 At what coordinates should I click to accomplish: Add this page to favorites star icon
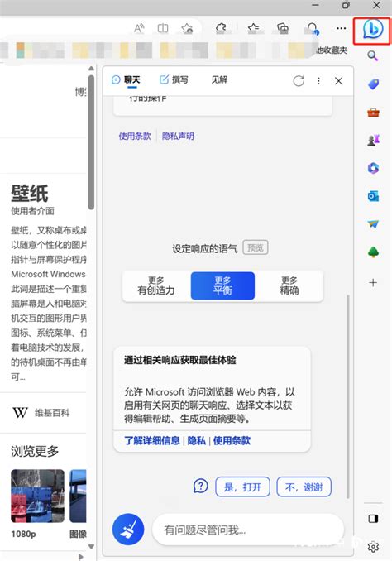(187, 28)
